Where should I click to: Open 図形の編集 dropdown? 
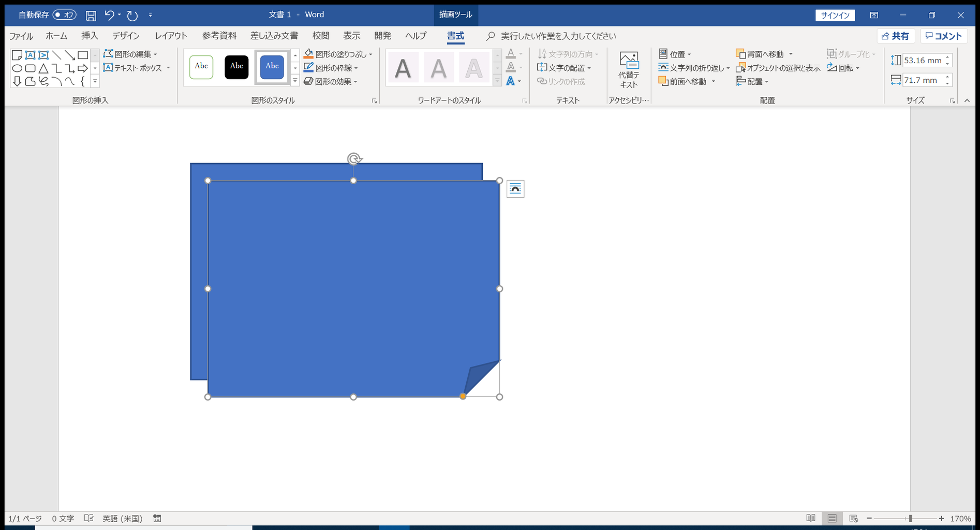(x=130, y=54)
